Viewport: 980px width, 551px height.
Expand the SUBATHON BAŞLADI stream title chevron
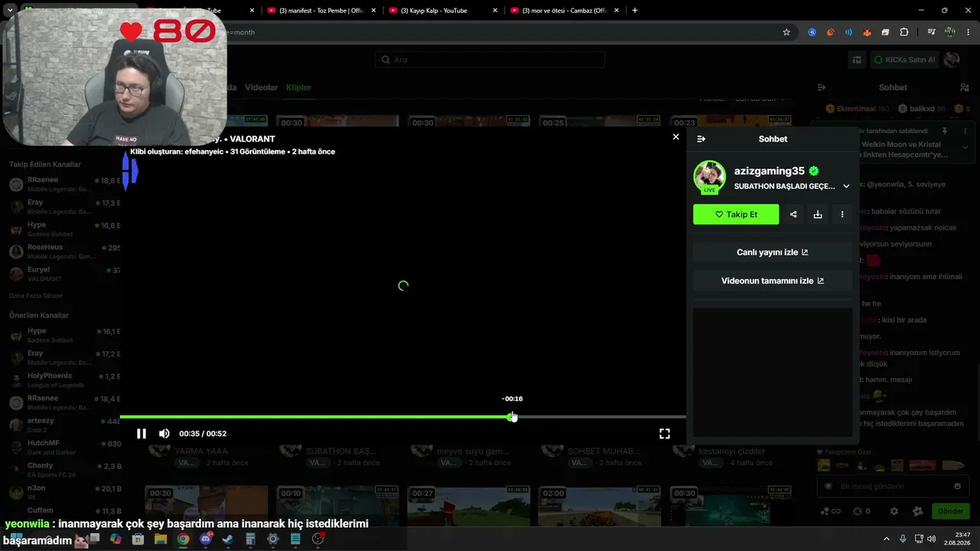(x=846, y=186)
